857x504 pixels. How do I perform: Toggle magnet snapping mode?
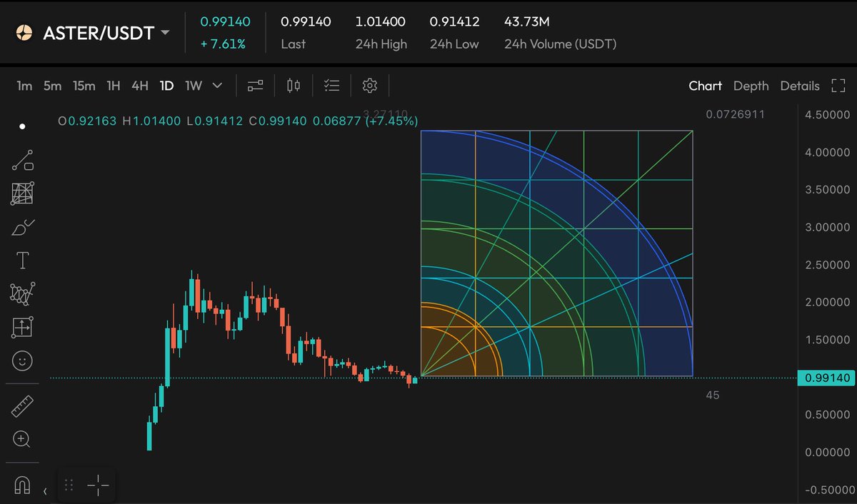(22, 484)
